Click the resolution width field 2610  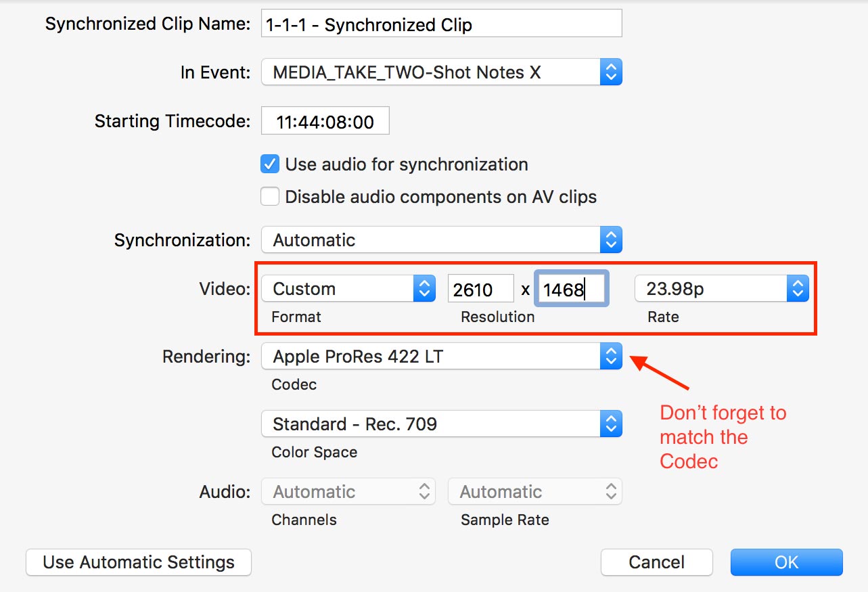tap(480, 289)
